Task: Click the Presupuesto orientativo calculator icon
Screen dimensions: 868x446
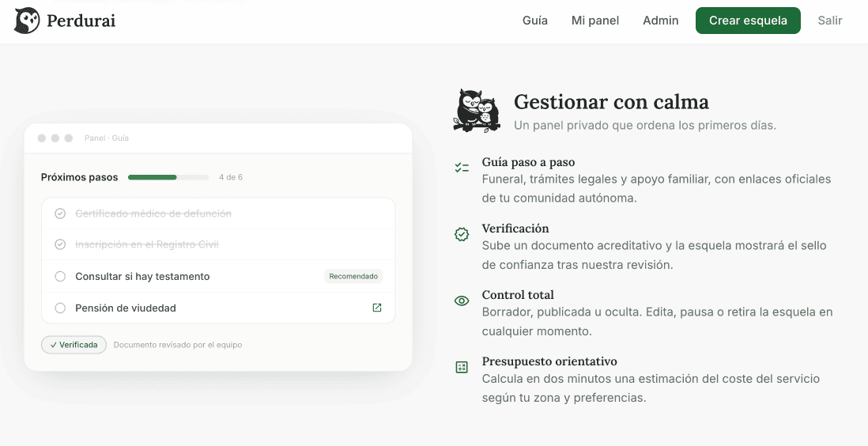Action: click(462, 367)
